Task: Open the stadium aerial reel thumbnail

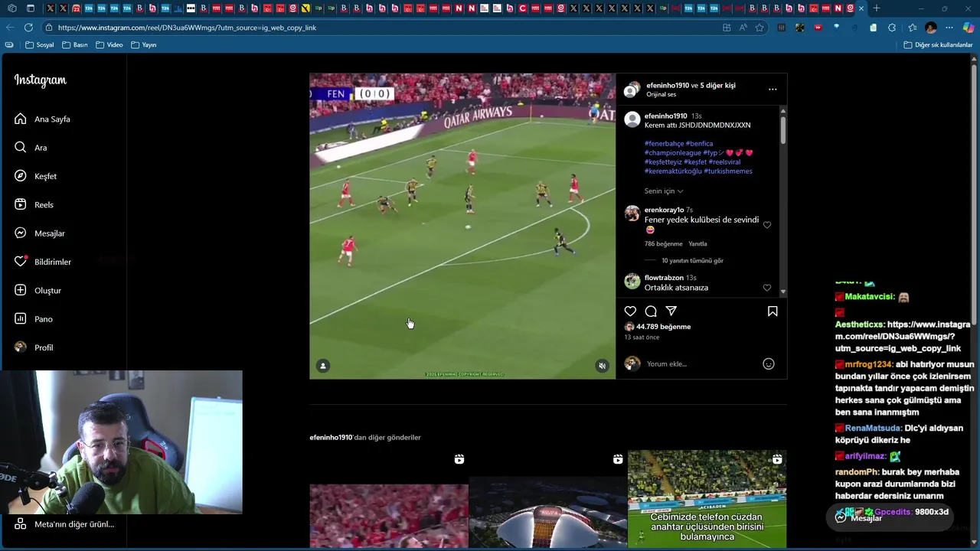Action: coord(547,499)
